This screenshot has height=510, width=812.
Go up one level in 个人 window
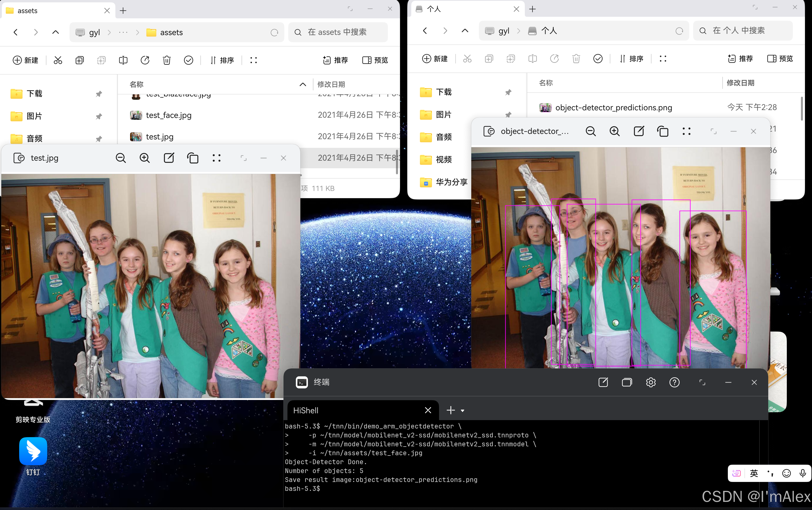(465, 31)
